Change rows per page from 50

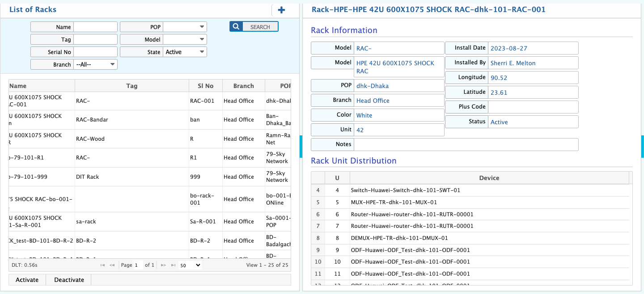(190, 265)
